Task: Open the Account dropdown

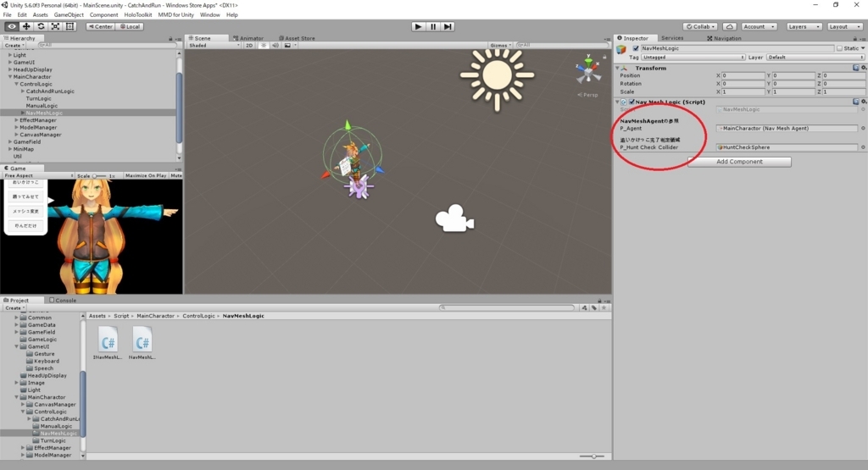Action: pyautogui.click(x=759, y=26)
